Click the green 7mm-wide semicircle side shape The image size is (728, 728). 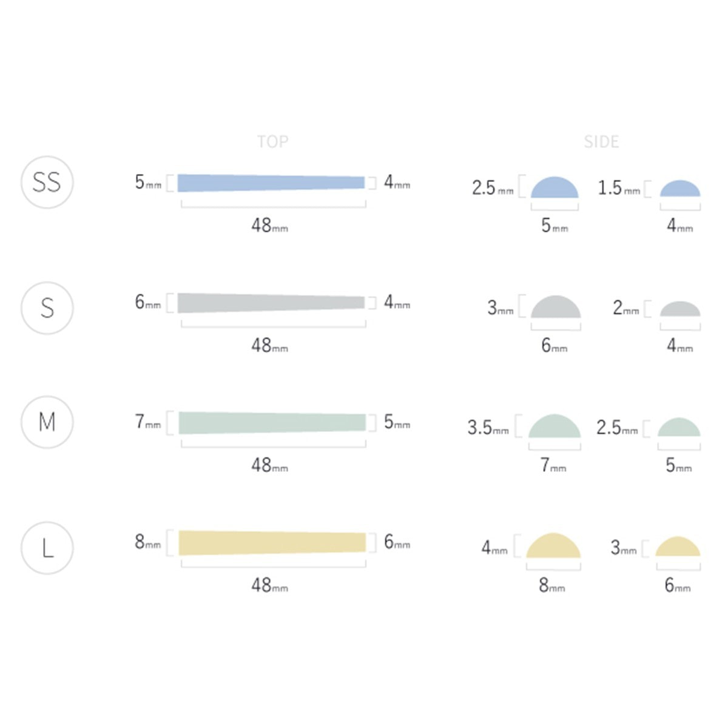[554, 427]
